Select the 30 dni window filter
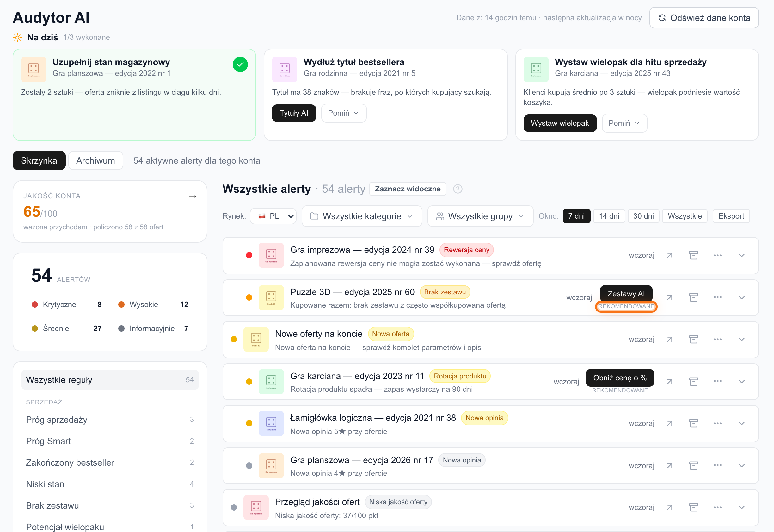 point(643,216)
